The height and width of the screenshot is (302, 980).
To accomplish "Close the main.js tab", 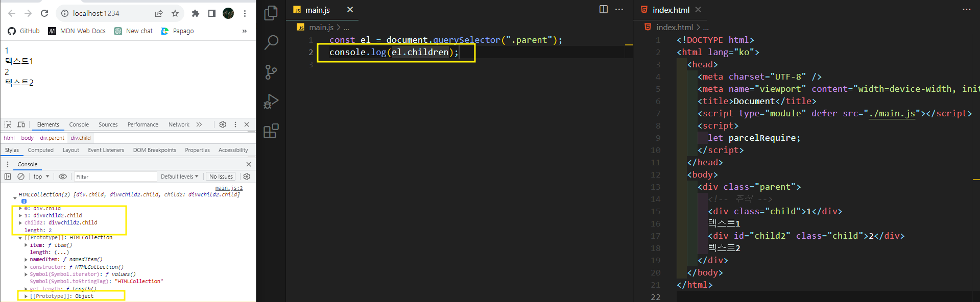I will tap(350, 10).
